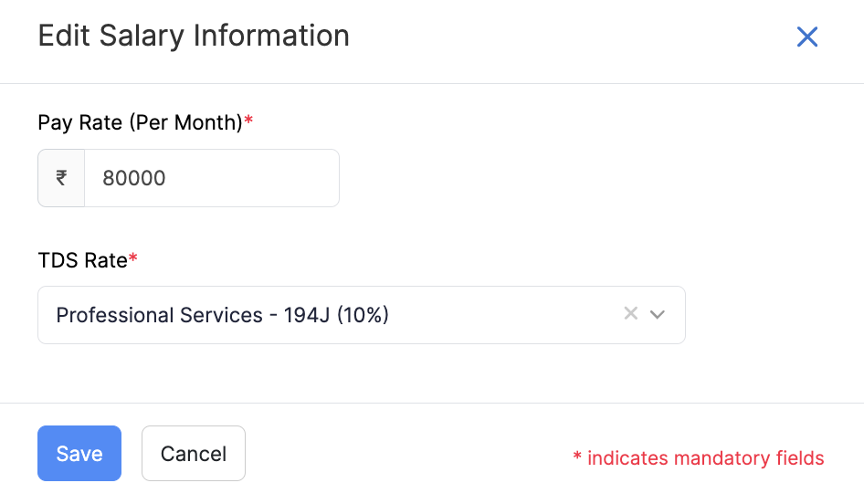Click the red asterisk beside Pay Rate
Screen dimensions: 864x504
coord(248,121)
